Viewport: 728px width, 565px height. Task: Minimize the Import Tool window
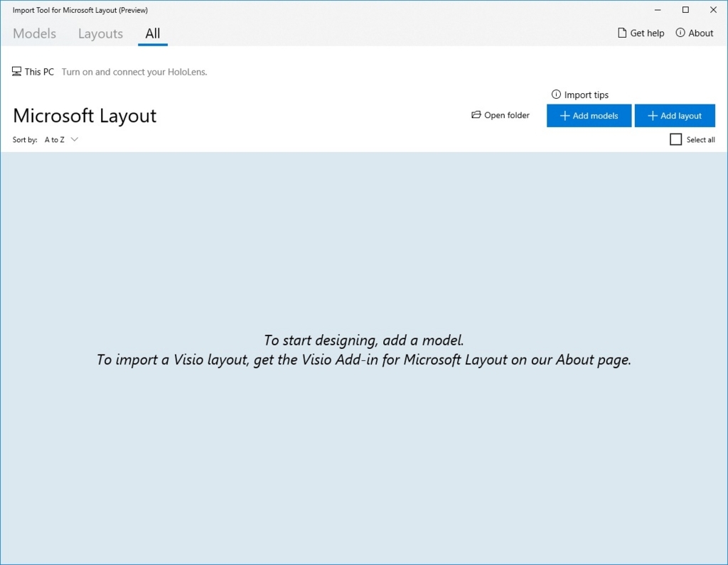658,10
